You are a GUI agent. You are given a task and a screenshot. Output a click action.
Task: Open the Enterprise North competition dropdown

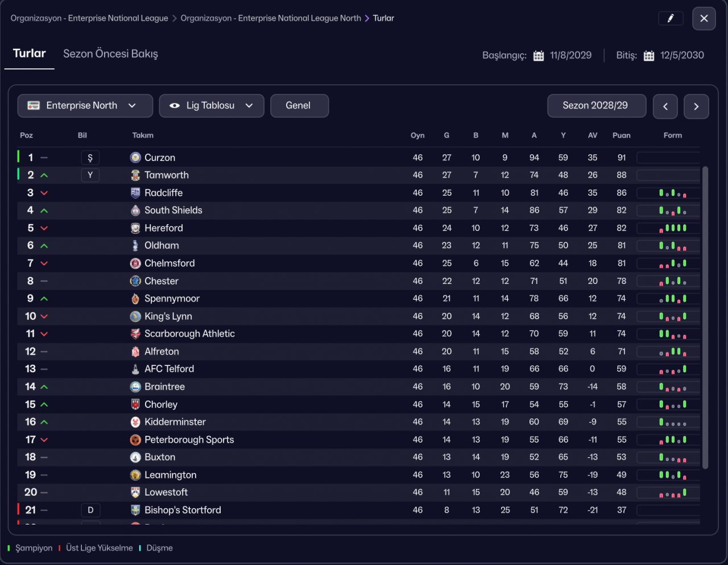pos(85,106)
